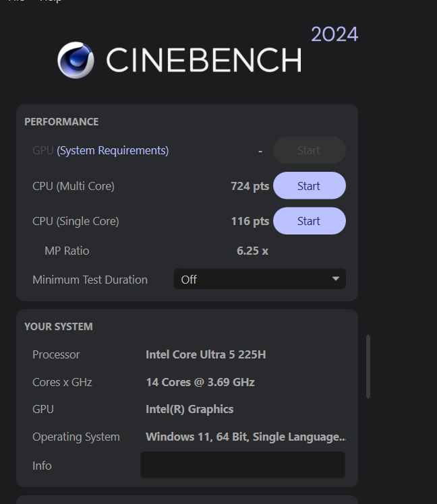Click the vertical scrollbar handle
The height and width of the screenshot is (504, 437).
coord(368,367)
